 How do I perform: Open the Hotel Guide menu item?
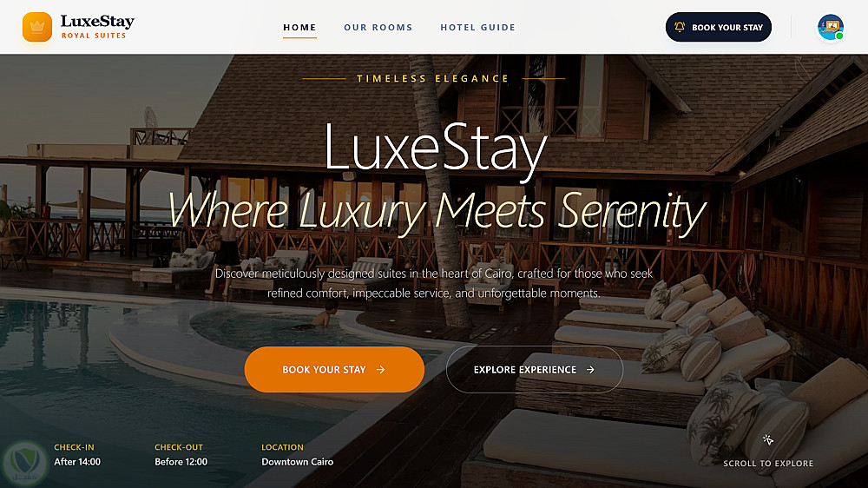pyautogui.click(x=477, y=27)
